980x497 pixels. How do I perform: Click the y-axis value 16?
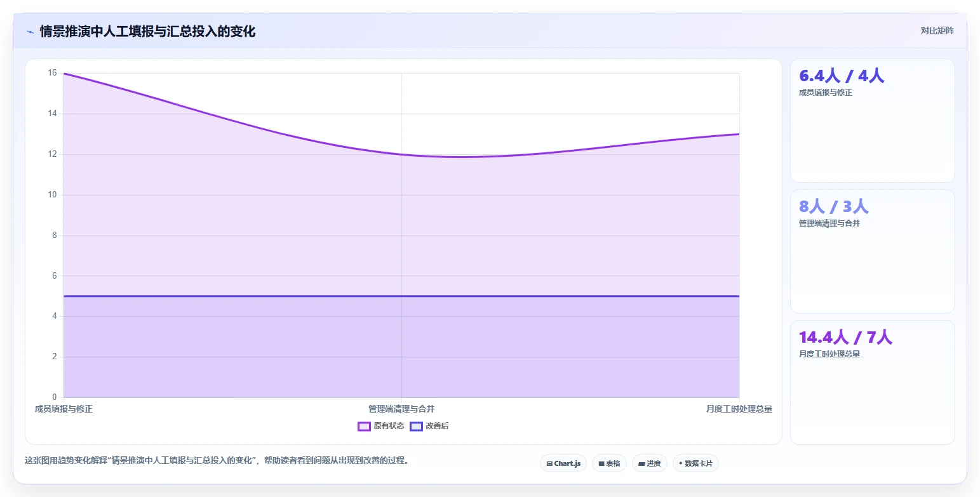52,73
